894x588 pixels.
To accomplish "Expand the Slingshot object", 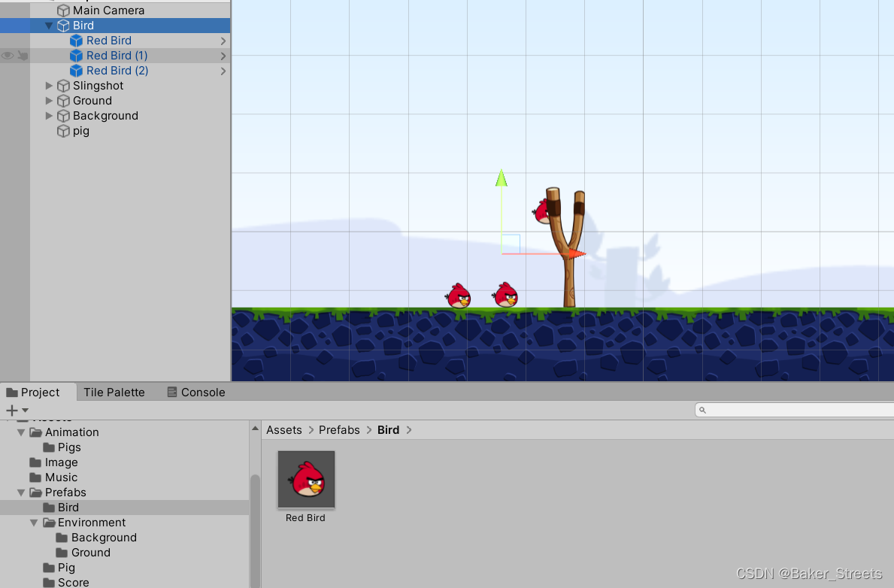I will click(x=49, y=86).
